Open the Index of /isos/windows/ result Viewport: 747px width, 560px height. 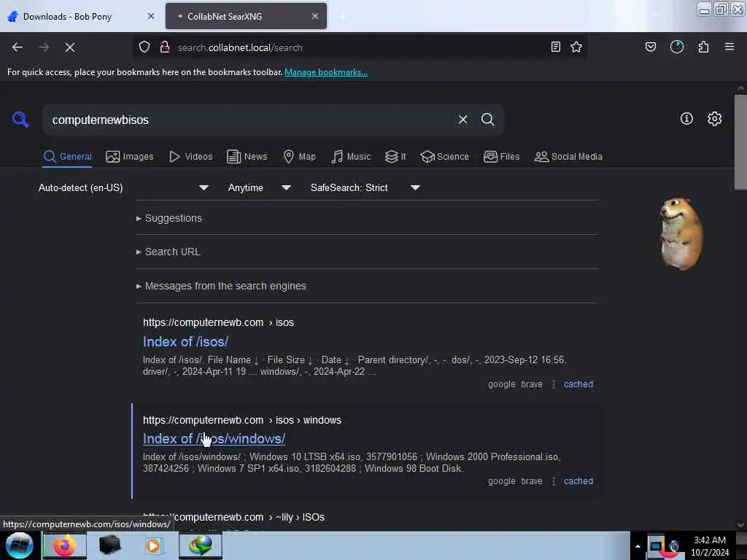(x=214, y=439)
